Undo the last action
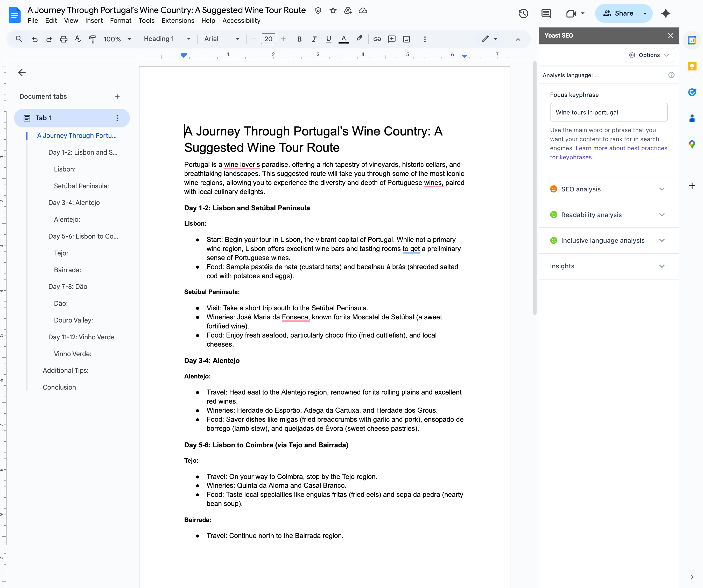The image size is (703, 588). tap(34, 39)
